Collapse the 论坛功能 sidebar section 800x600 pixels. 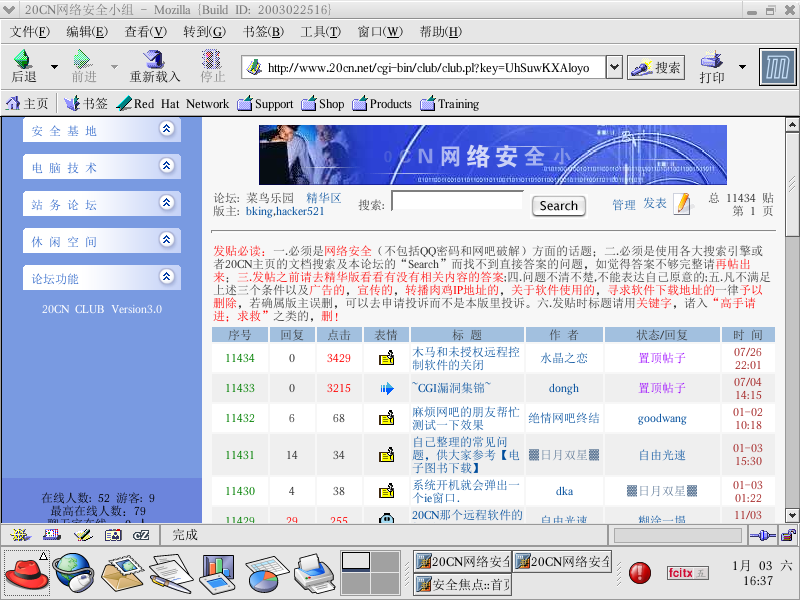pos(166,277)
